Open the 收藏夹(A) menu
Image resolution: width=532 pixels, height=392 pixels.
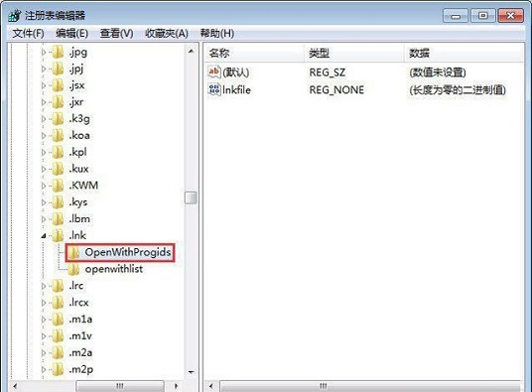coord(167,33)
